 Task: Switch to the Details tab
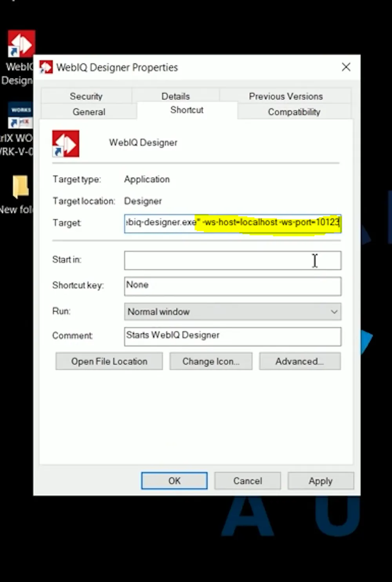[x=176, y=96]
